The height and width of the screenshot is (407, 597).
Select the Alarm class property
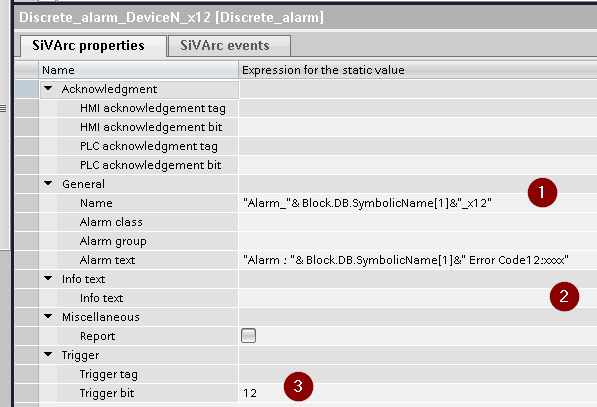tap(111, 222)
